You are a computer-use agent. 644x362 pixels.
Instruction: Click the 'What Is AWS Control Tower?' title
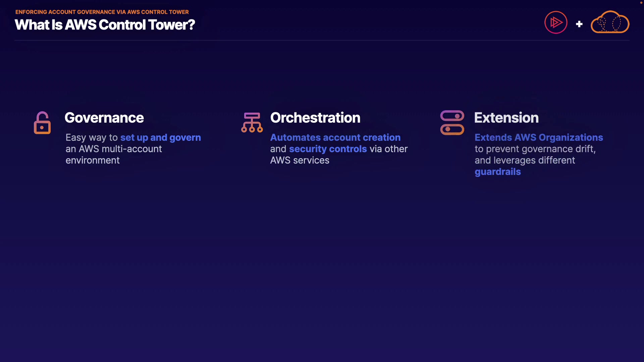click(x=105, y=25)
